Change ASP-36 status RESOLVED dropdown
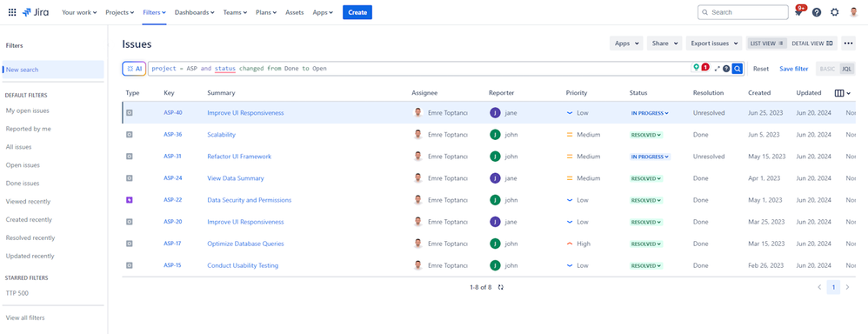 (646, 135)
